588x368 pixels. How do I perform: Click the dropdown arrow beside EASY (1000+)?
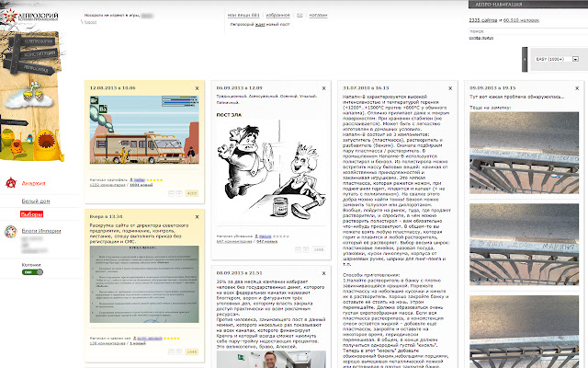(x=576, y=59)
